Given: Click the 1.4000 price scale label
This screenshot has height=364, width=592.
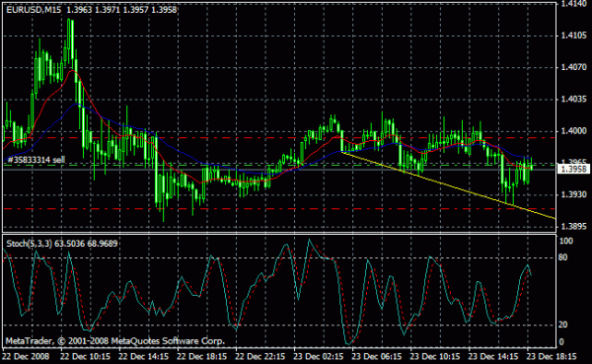Looking at the screenshot, I should click(574, 131).
